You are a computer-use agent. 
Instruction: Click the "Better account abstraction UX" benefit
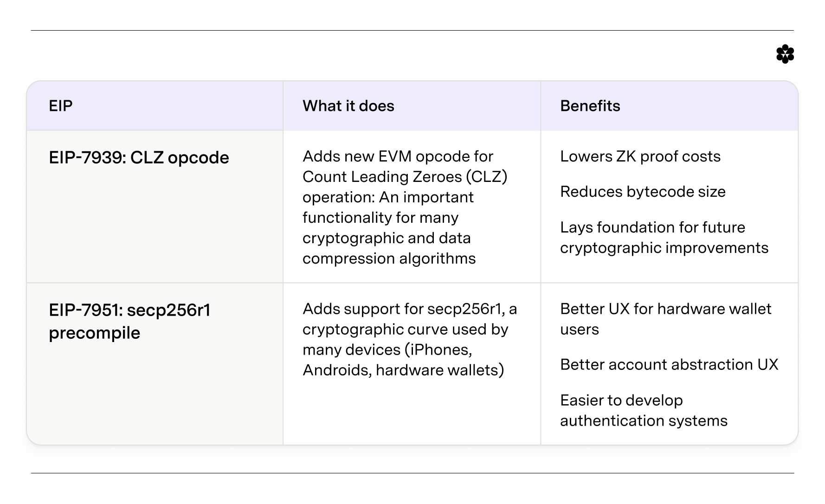pos(669,365)
